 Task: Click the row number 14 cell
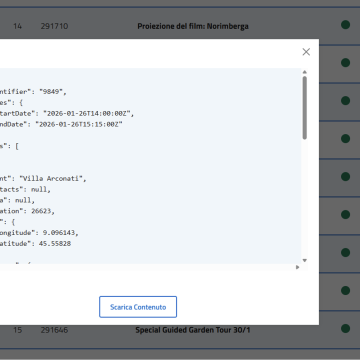17,26
